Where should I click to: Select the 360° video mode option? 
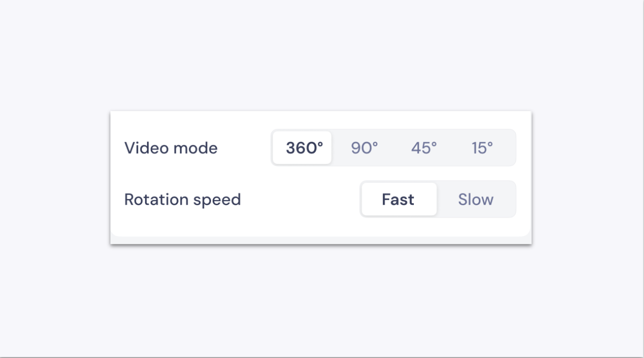click(302, 148)
